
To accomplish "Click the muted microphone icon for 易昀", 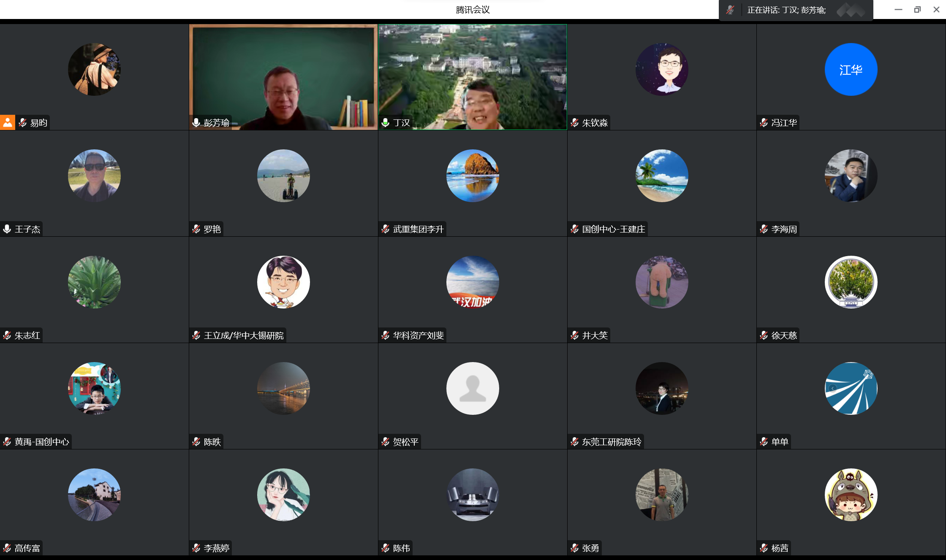I will 23,122.
